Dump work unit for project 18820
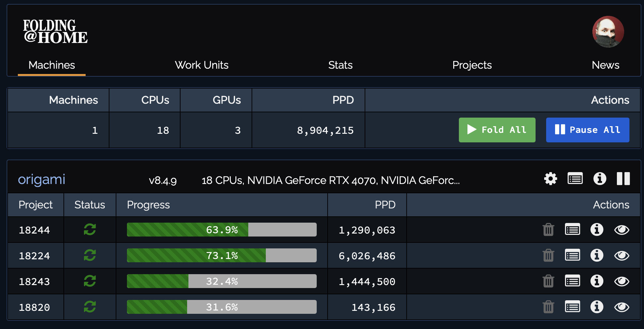This screenshot has width=644, height=329. [548, 307]
